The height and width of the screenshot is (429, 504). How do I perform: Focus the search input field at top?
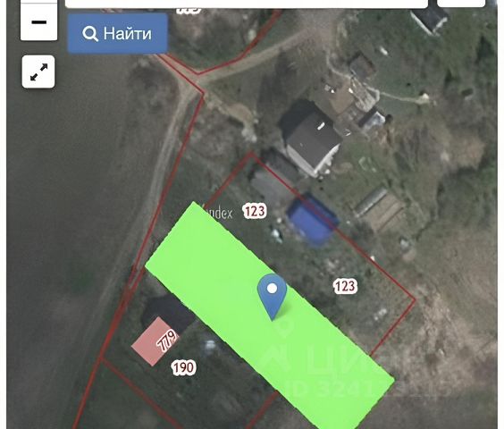point(247,4)
